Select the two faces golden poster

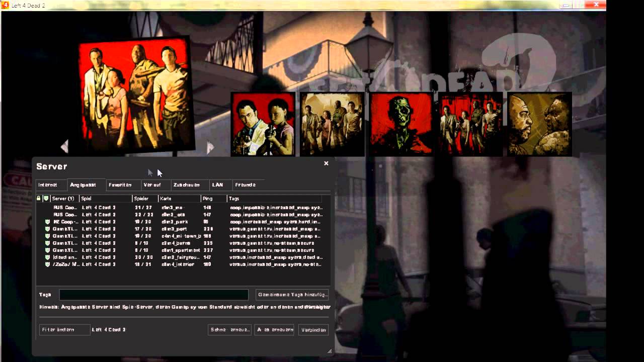click(x=539, y=124)
